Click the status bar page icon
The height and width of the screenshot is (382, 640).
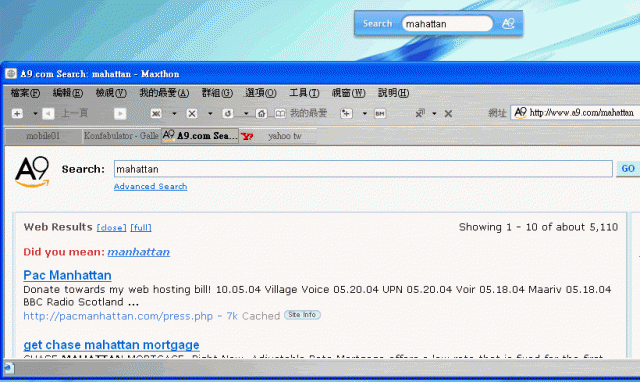(9, 368)
